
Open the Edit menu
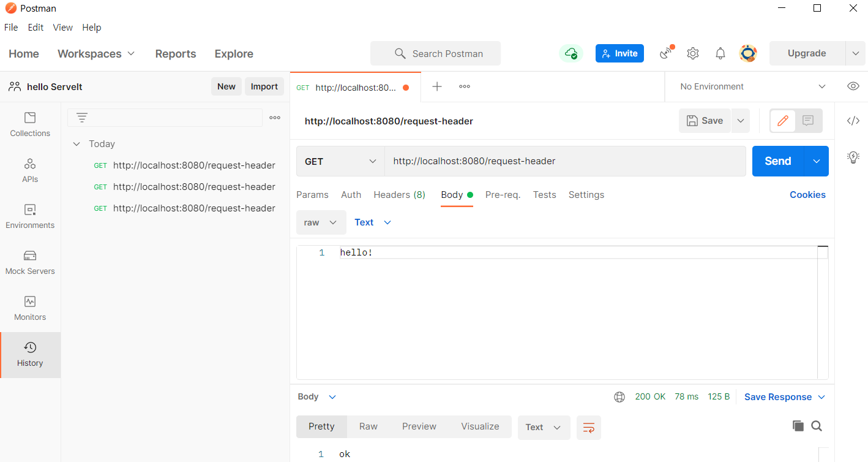coord(36,28)
